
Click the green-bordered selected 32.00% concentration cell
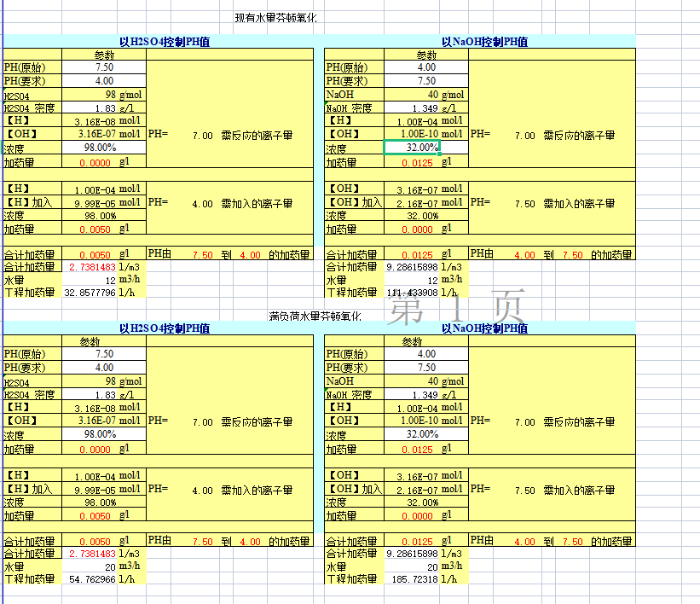(412, 148)
